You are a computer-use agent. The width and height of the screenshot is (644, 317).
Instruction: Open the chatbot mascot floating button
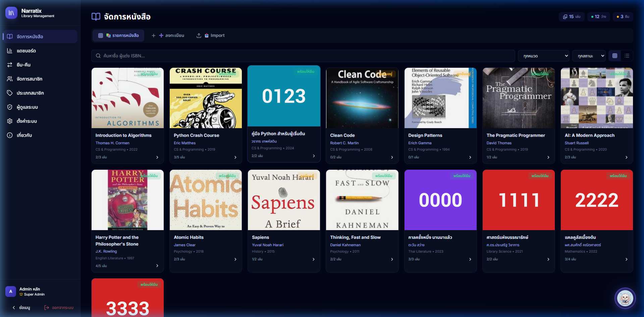(x=625, y=298)
